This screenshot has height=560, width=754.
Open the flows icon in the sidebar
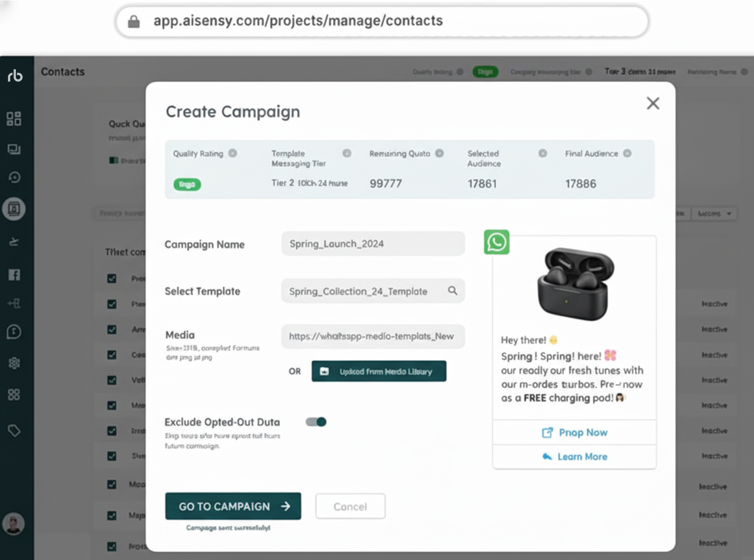[x=15, y=242]
